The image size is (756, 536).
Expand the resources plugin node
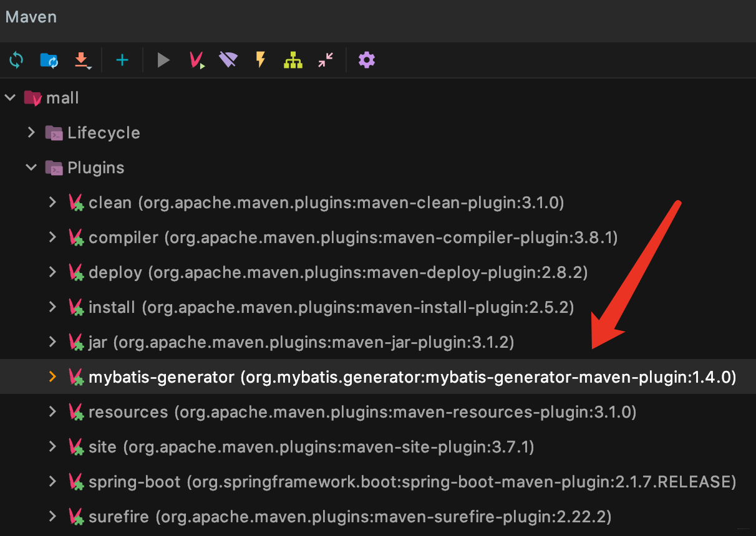click(x=53, y=412)
